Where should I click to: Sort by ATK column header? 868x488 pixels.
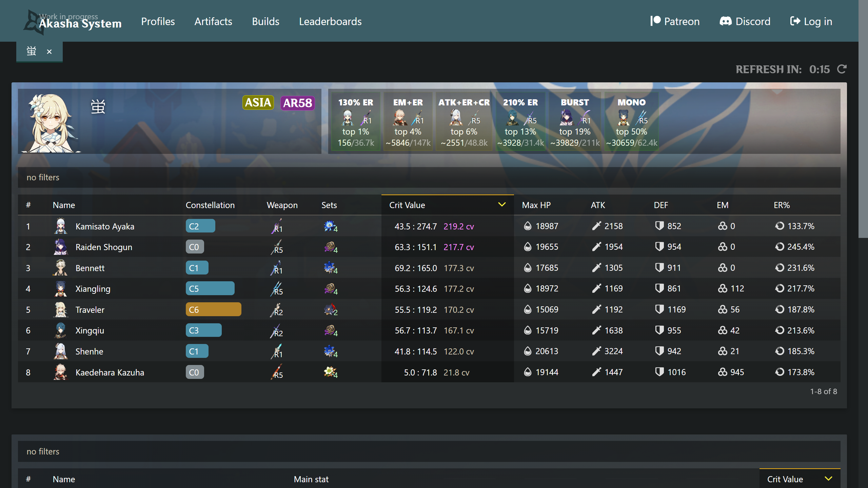598,205
